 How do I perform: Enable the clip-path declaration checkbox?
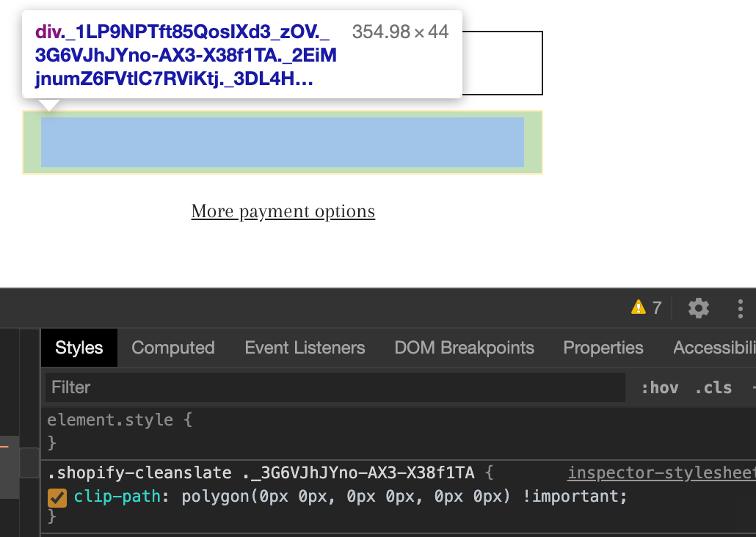[57, 497]
